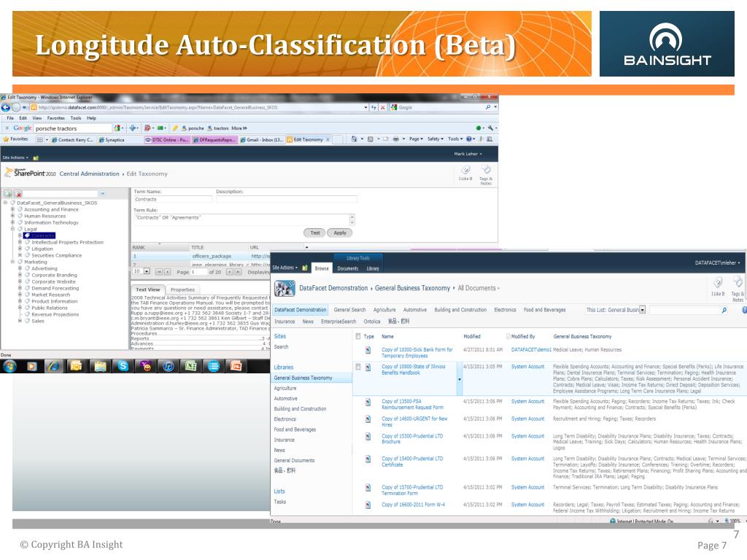Open the Documents ribbon tab
This screenshot has height=560, width=747.
click(x=348, y=268)
